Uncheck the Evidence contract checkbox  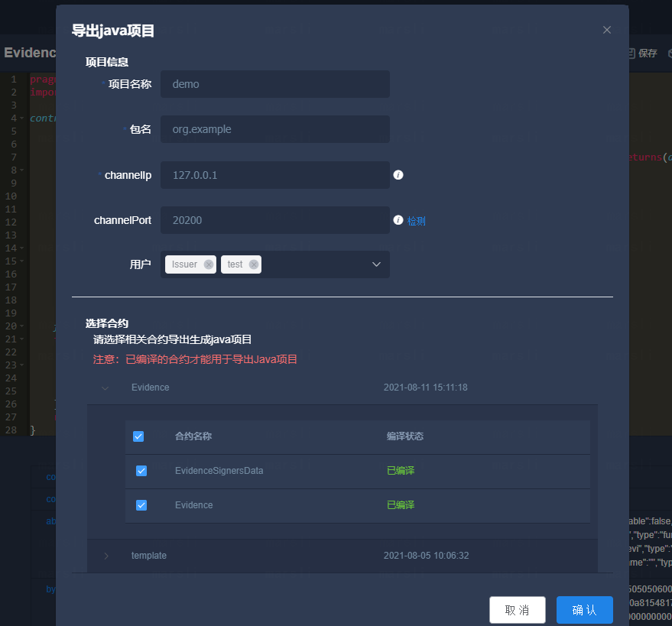[x=141, y=505]
